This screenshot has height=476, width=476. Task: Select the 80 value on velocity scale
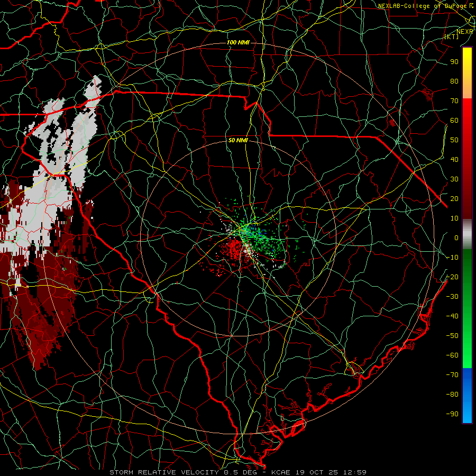pyautogui.click(x=454, y=81)
